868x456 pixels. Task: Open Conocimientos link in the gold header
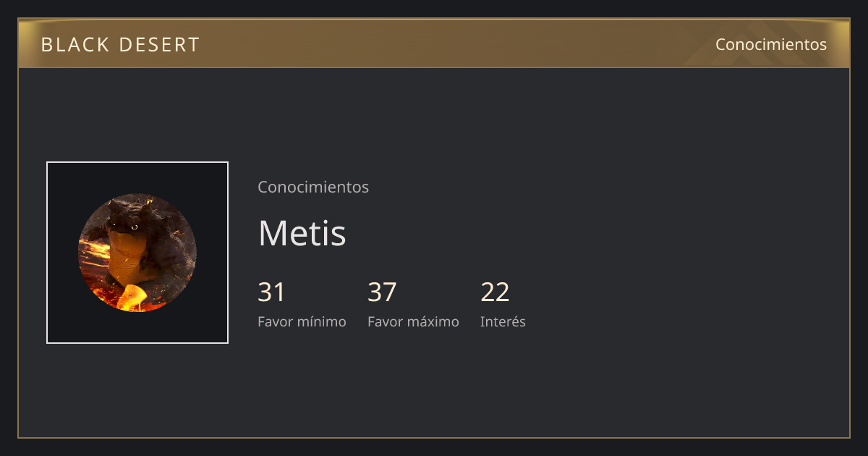(771, 44)
